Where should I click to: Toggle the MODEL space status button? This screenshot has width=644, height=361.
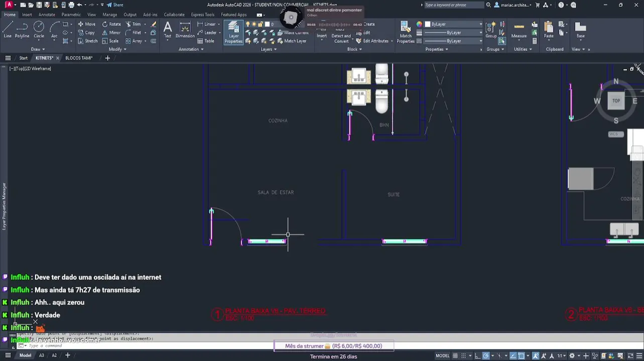tap(442, 356)
